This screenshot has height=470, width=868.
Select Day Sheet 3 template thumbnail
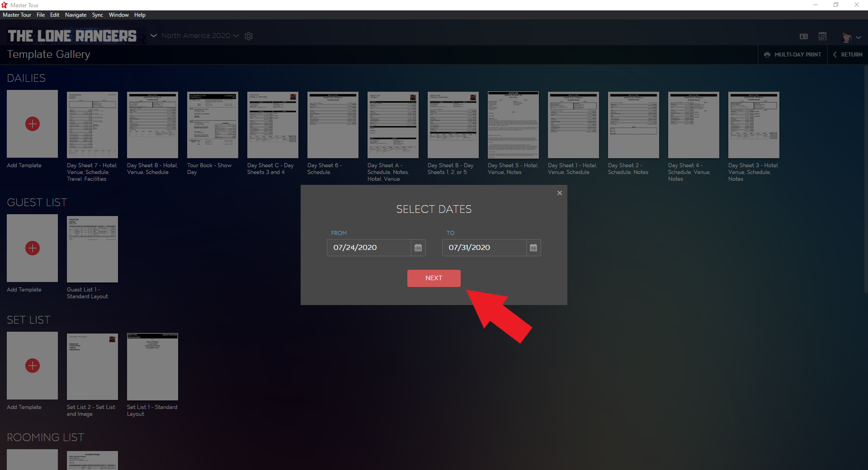[x=754, y=125]
